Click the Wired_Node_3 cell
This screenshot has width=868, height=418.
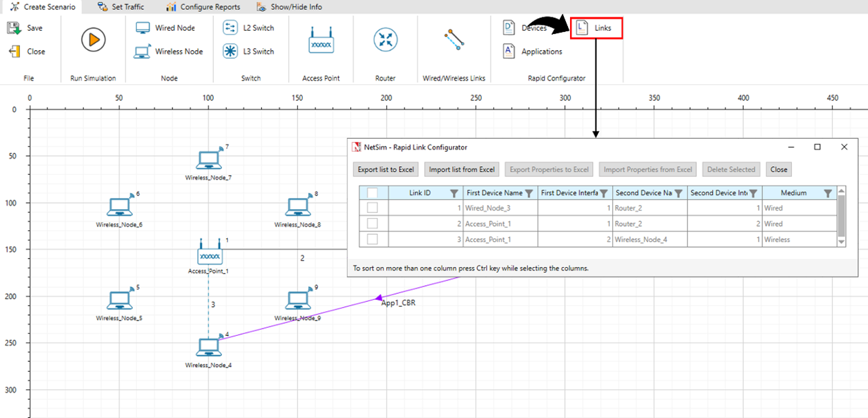pos(500,208)
